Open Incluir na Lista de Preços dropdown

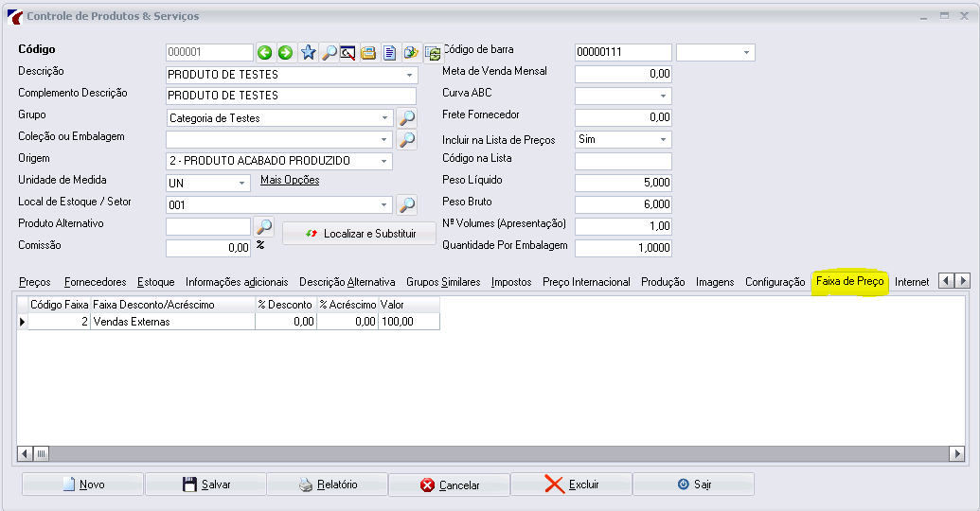(663, 139)
